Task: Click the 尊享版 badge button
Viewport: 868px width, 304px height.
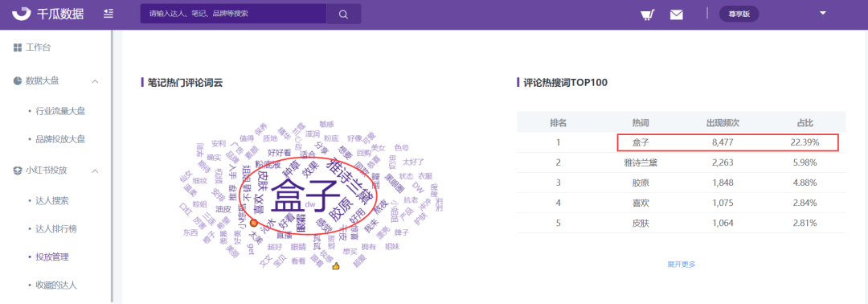Action: (x=739, y=14)
